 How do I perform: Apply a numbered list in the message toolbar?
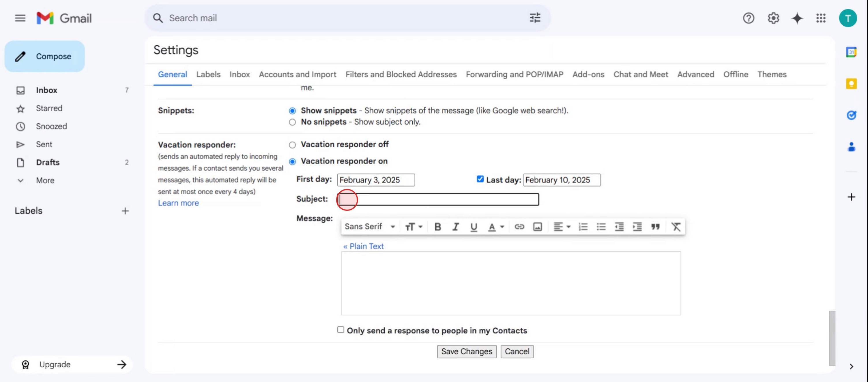pos(583,227)
